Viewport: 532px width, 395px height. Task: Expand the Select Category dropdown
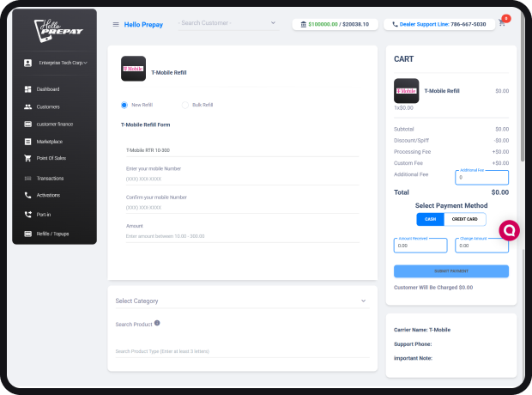coord(242,301)
